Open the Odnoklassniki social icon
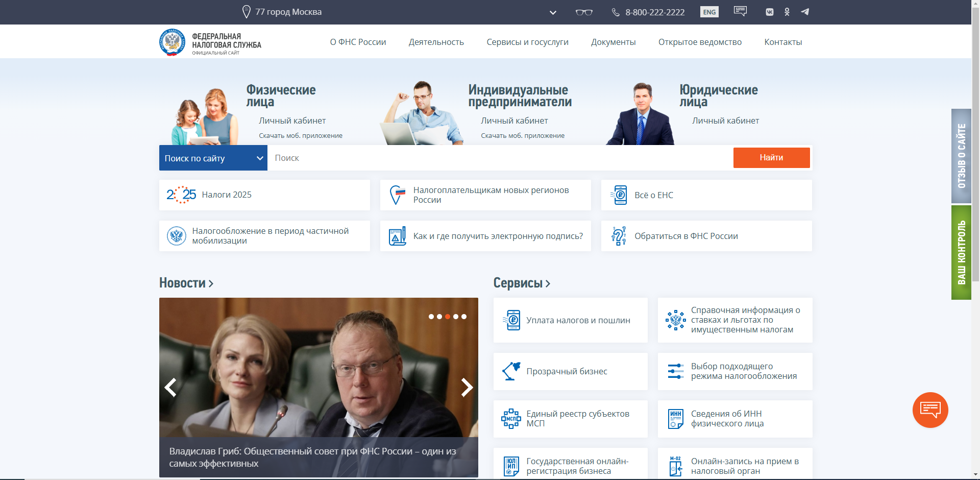This screenshot has width=980, height=480. (787, 12)
